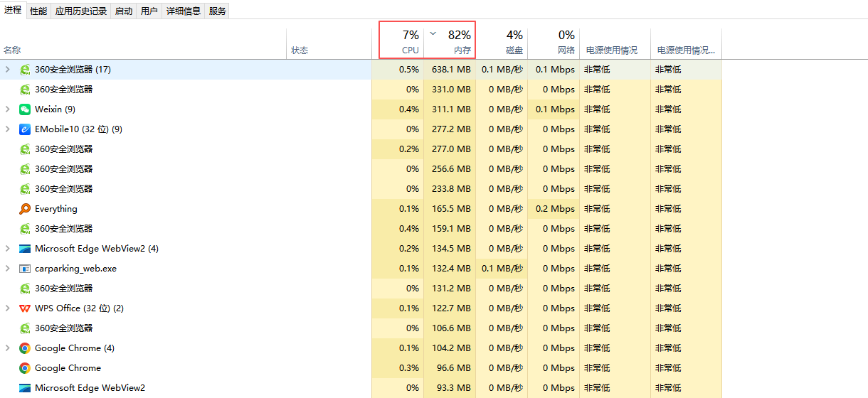Image resolution: width=868 pixels, height=398 pixels.
Task: Expand the 360安全浏览器 (17) process group
Action: (7, 70)
